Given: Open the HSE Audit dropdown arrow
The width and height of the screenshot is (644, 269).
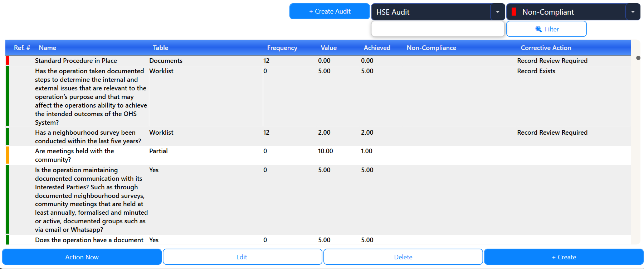Looking at the screenshot, I should (498, 12).
